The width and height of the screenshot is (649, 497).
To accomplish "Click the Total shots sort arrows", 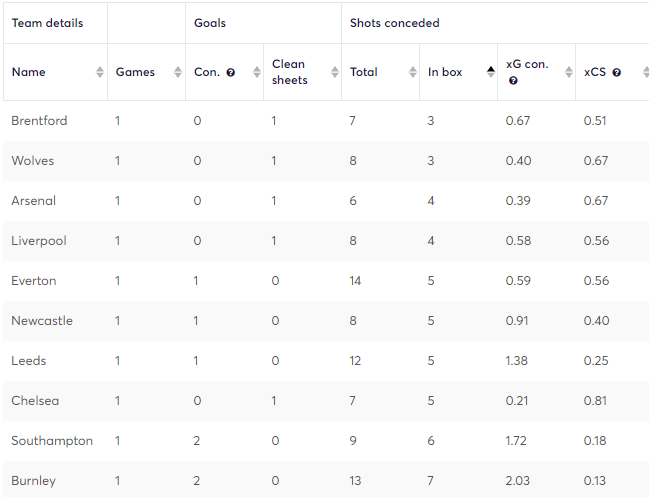I will tap(413, 72).
